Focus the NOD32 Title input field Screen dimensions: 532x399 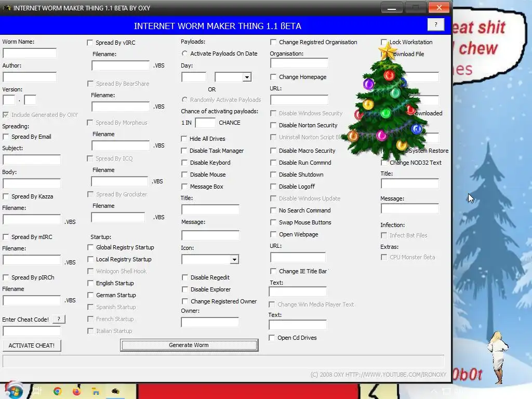tap(410, 184)
